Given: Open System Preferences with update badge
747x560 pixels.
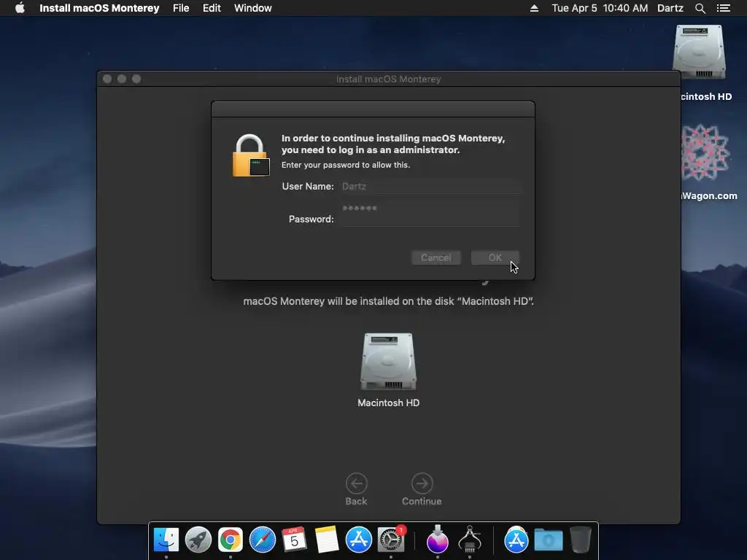Looking at the screenshot, I should coord(391,540).
